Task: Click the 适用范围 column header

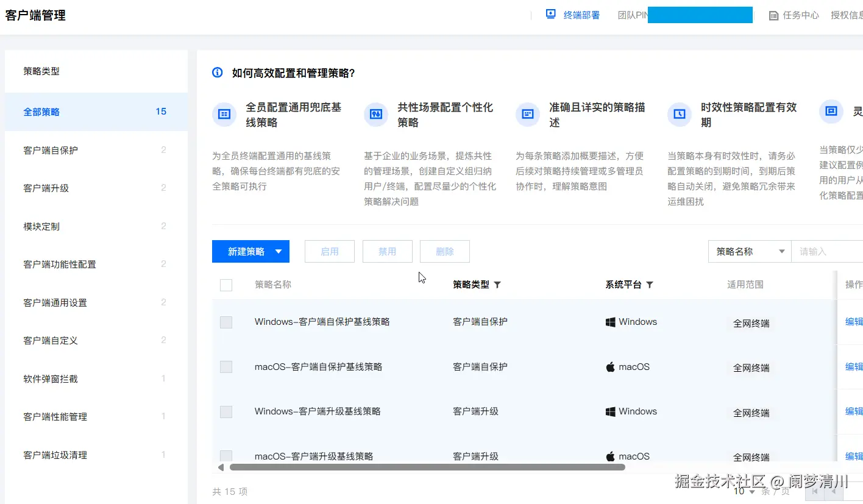Action: click(x=745, y=285)
